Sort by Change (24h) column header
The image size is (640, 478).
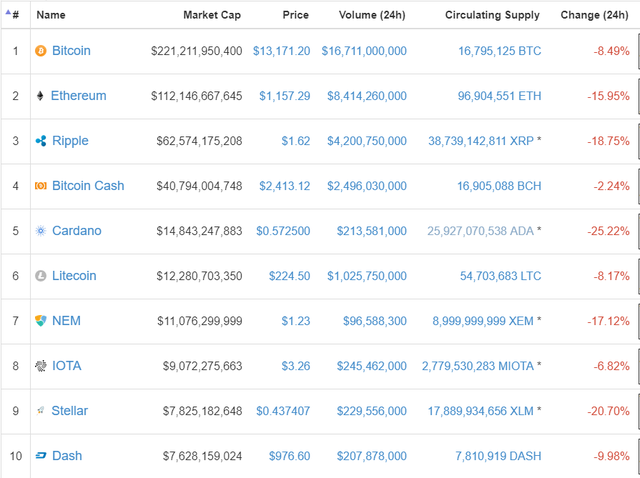click(595, 15)
